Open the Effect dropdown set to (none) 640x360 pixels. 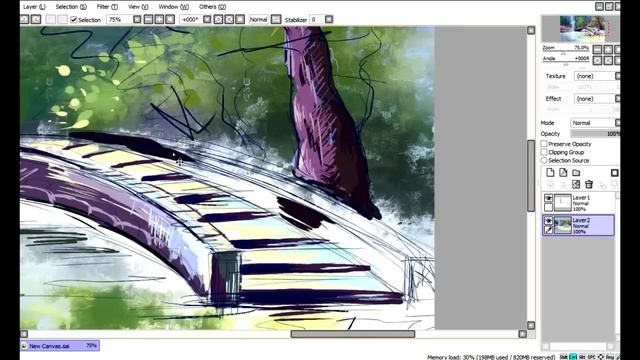click(x=597, y=99)
